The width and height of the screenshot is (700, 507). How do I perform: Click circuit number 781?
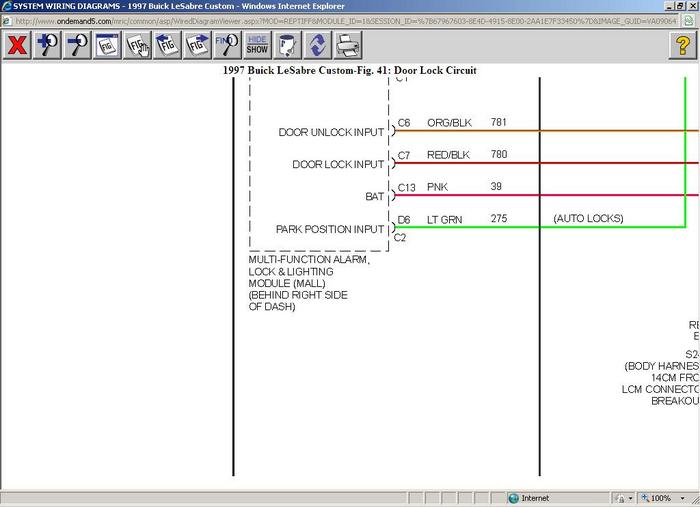[499, 122]
